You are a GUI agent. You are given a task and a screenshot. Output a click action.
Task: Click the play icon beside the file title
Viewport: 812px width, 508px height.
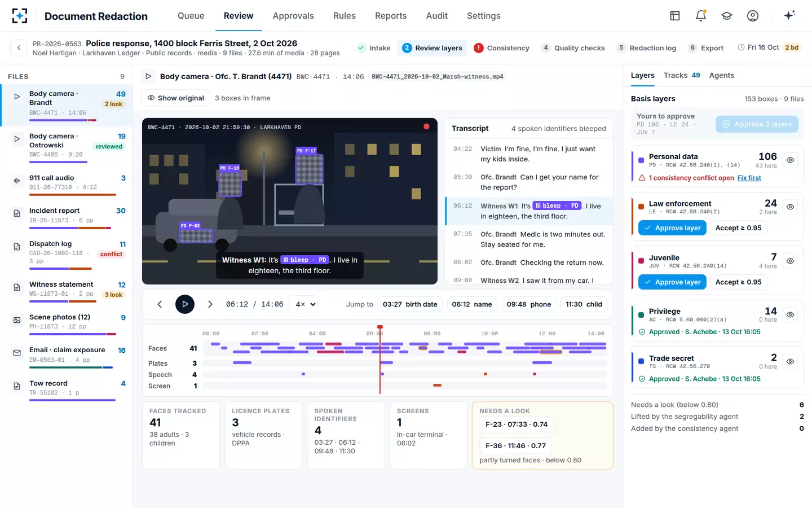click(148, 76)
